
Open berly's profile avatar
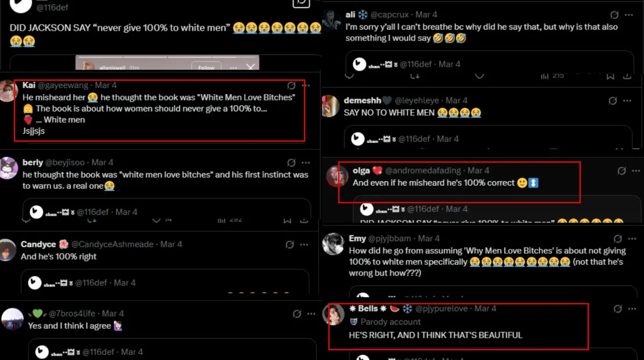click(9, 168)
